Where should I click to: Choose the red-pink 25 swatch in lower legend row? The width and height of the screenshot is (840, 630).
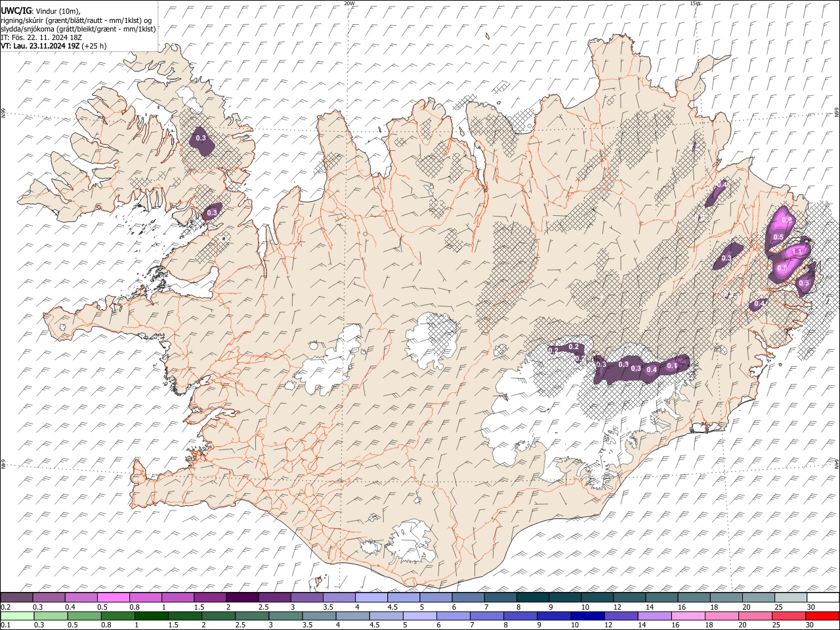(788, 616)
